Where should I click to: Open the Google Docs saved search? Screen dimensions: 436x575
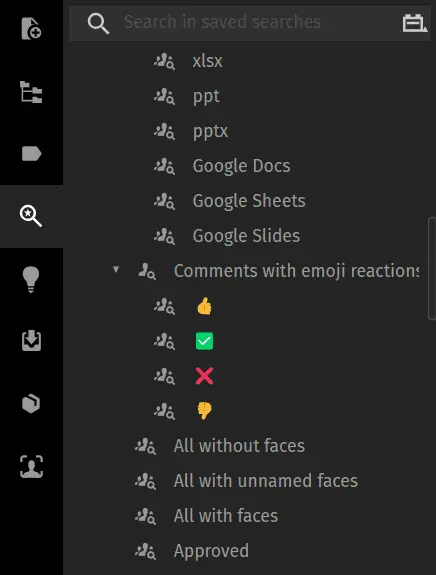241,166
